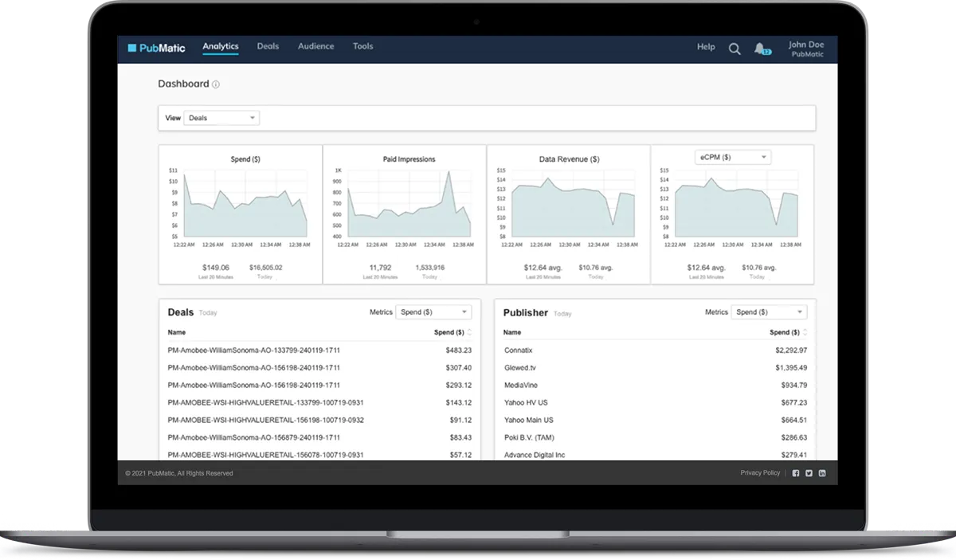
Task: Open the search magnifier icon
Action: (x=735, y=49)
